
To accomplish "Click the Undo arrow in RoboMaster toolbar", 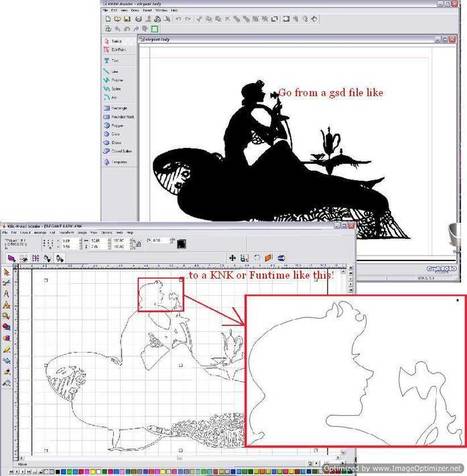I will 178,19.
